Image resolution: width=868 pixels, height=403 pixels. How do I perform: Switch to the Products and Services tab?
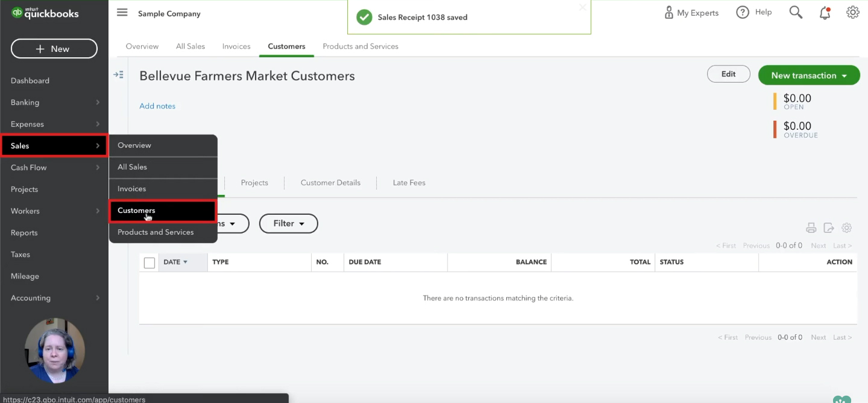coord(360,46)
